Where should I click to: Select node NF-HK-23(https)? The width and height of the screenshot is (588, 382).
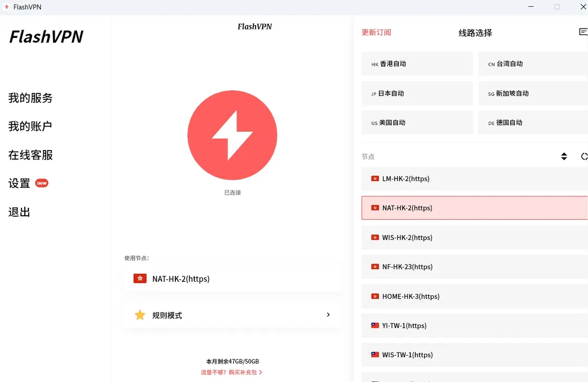coord(475,267)
